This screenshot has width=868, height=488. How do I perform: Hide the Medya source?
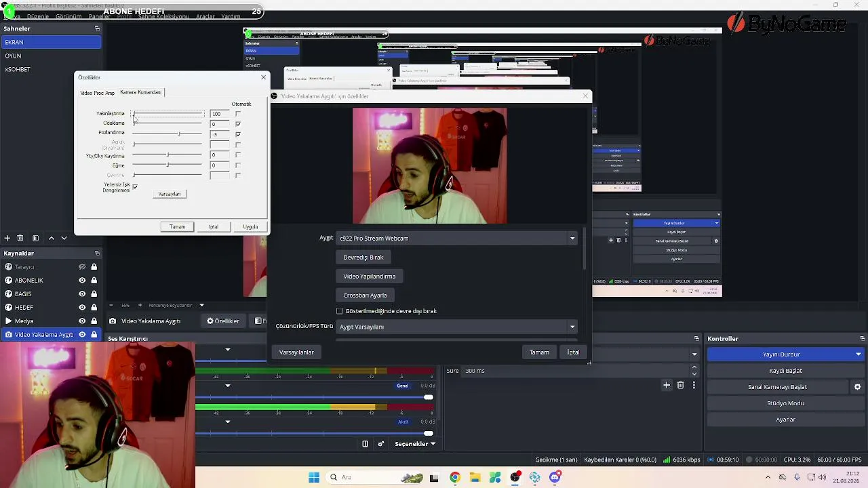click(x=82, y=321)
